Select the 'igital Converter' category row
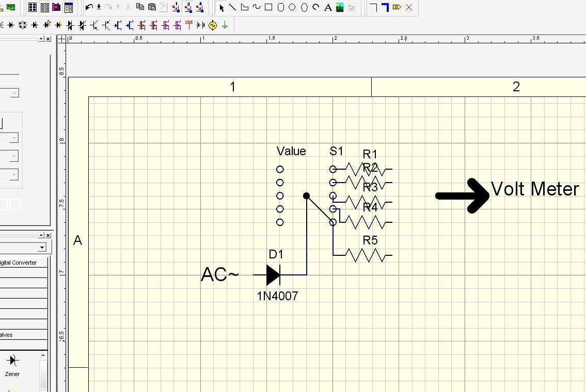Viewport: 586px width, 392px height. tap(24, 263)
